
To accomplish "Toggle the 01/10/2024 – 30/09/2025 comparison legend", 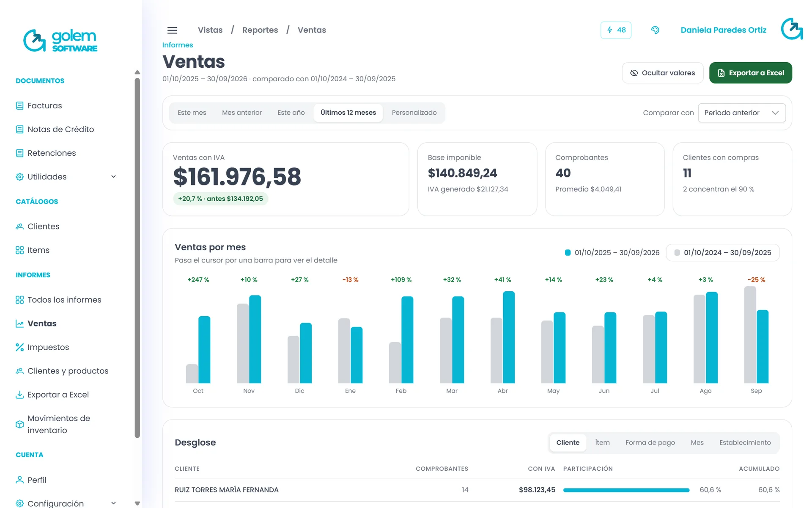I will (722, 253).
